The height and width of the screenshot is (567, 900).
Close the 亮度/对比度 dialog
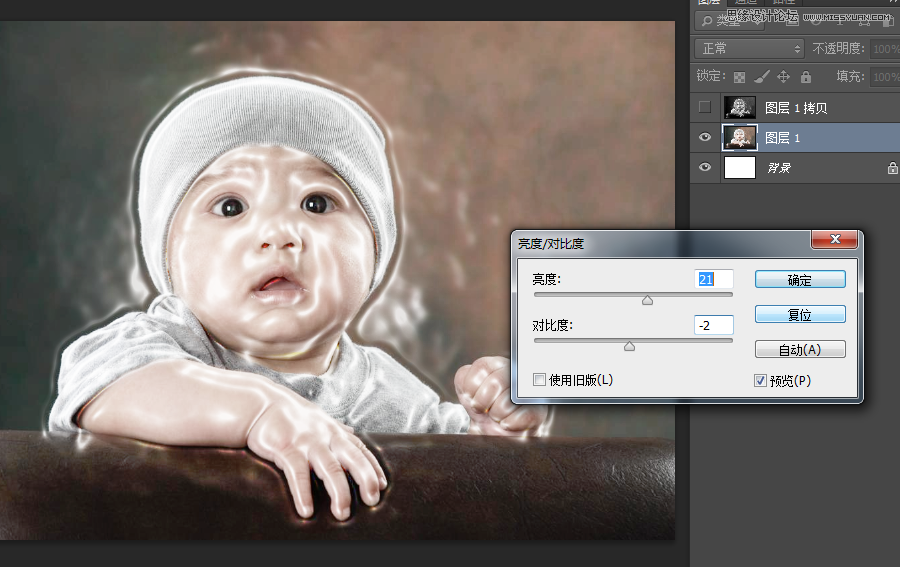[x=835, y=239]
